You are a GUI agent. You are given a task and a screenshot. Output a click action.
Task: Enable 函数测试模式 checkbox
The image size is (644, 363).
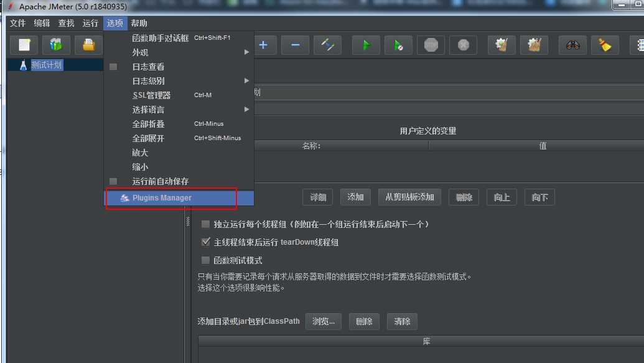click(205, 260)
